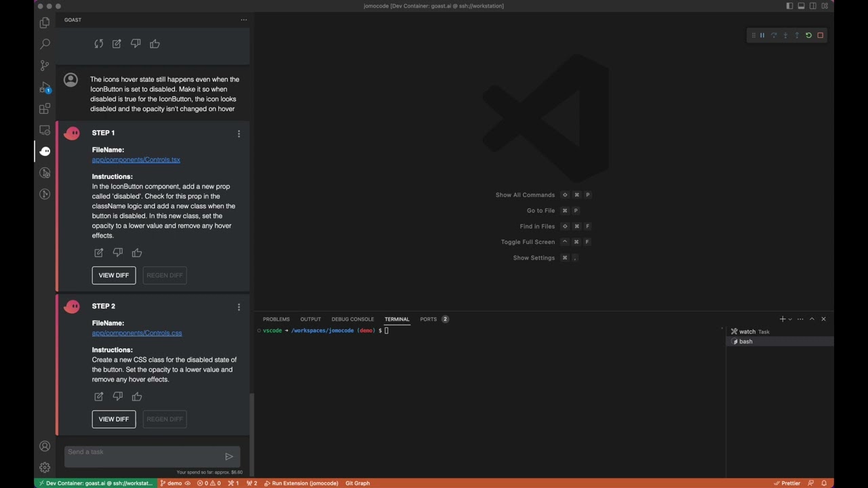Viewport: 868px width, 488px height.
Task: Click thumbs up under Step 1
Action: 137,253
